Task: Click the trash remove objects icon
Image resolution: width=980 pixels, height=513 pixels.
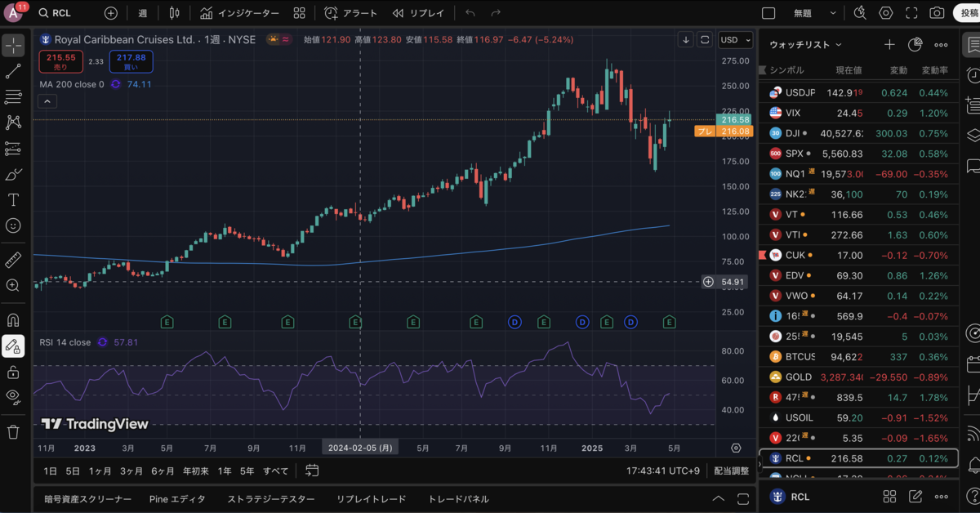Action: [13, 431]
